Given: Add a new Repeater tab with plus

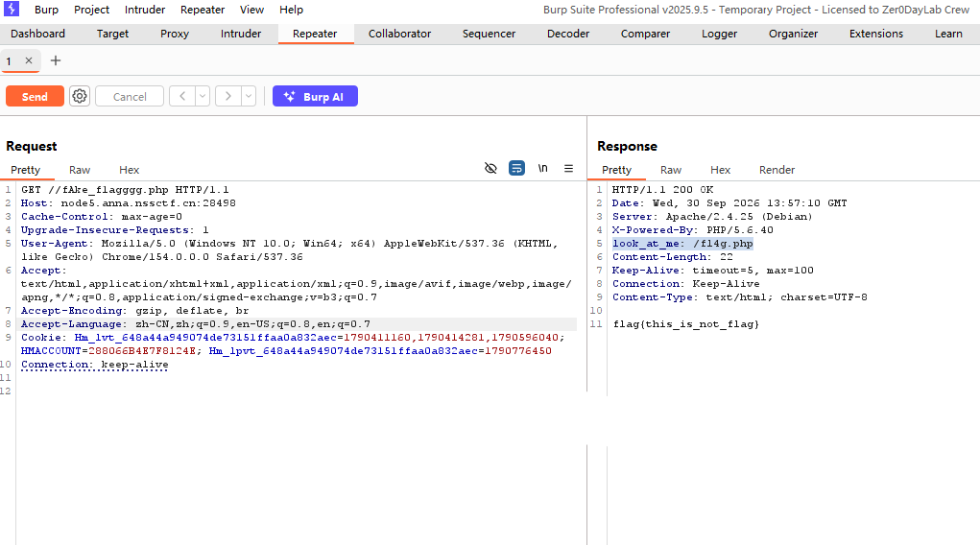Looking at the screenshot, I should pyautogui.click(x=56, y=60).
